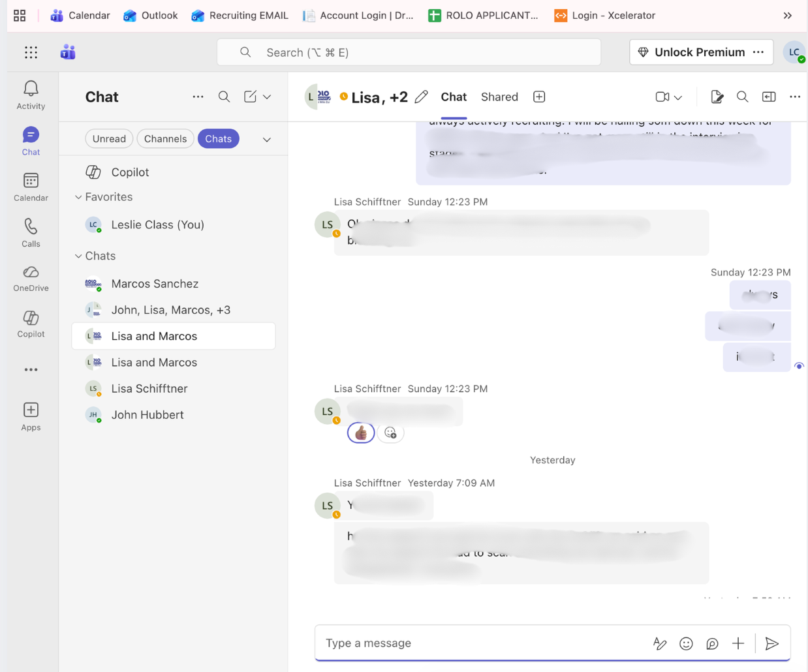Image resolution: width=808 pixels, height=672 pixels.
Task: Toggle the Unread filter
Action: coord(109,138)
